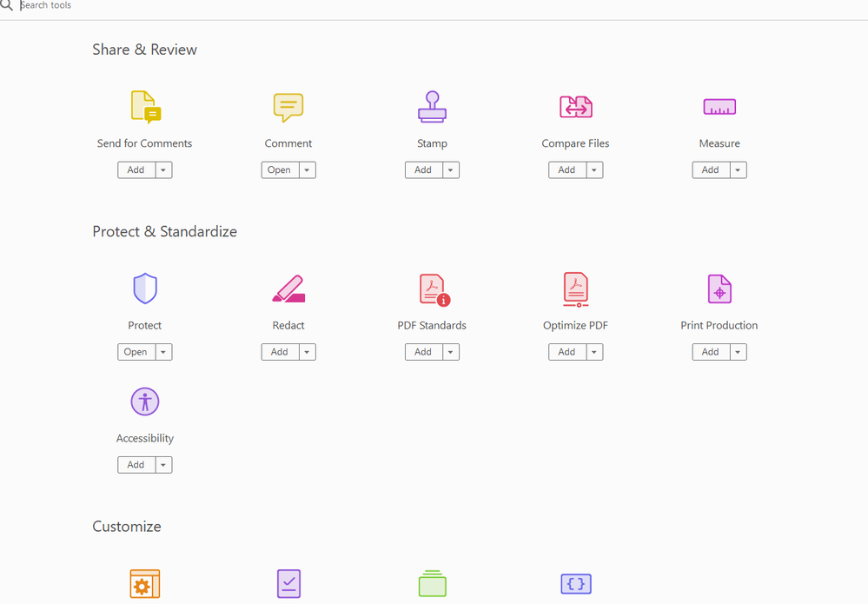Select the Stamp tool icon
The height and width of the screenshot is (604, 868).
(432, 106)
